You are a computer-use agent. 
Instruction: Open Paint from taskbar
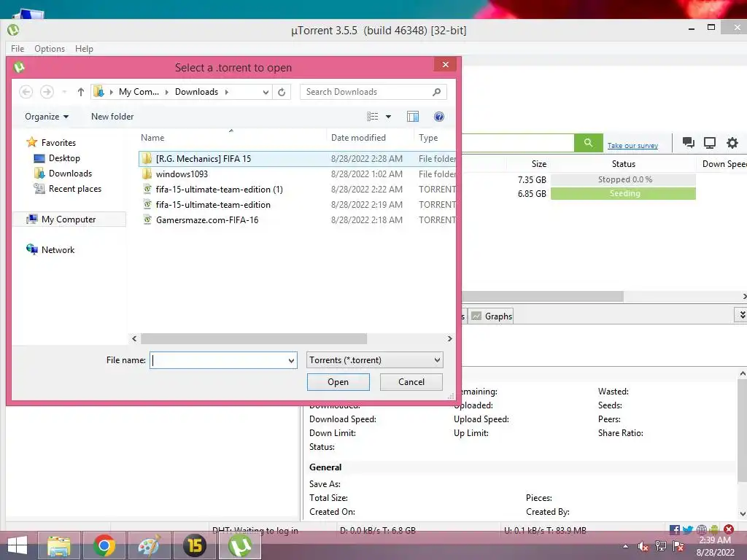(149, 545)
